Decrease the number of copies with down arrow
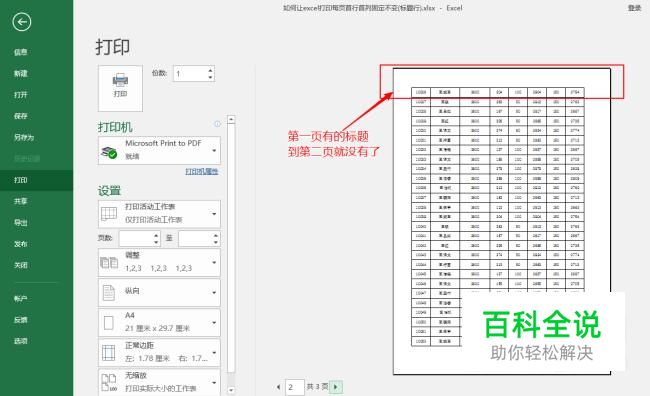650x396 pixels. 211,78
